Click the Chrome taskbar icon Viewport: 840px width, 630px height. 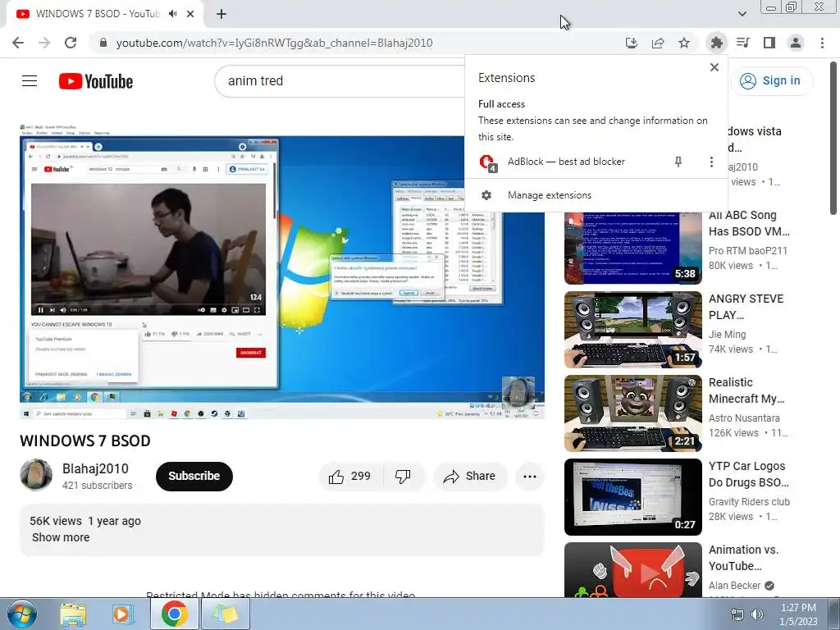[x=174, y=614]
